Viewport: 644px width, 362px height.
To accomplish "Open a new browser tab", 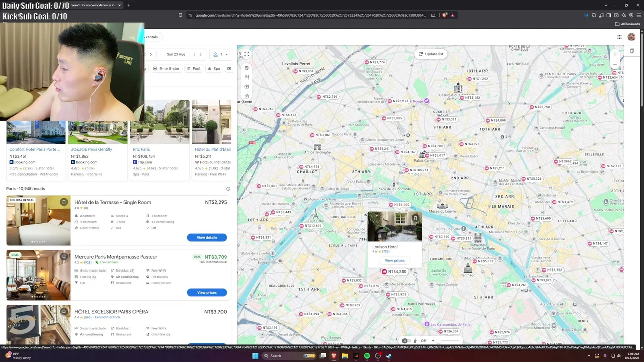I will (x=128, y=5).
